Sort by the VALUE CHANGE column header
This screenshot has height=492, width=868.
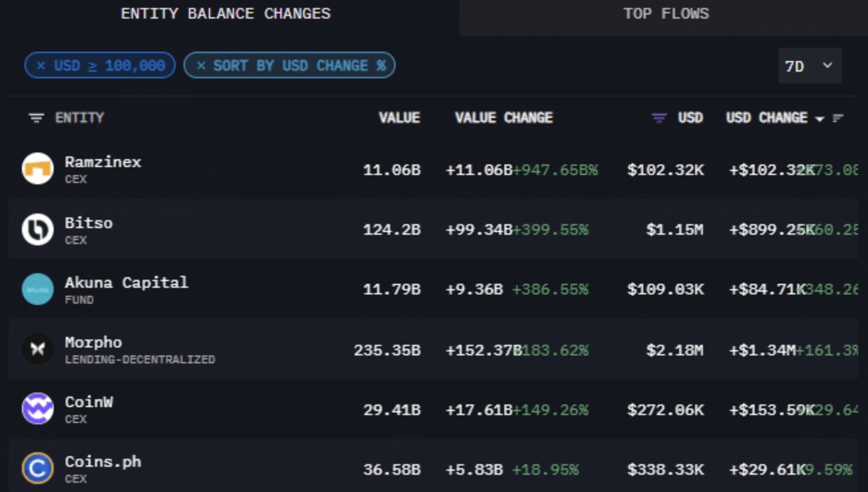[x=504, y=118]
